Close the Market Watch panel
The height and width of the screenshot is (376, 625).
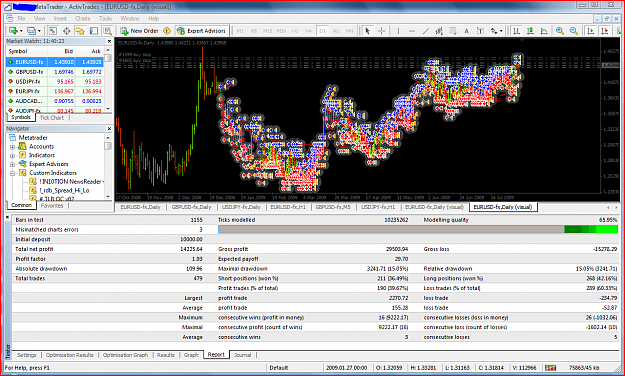pyautogui.click(x=109, y=41)
